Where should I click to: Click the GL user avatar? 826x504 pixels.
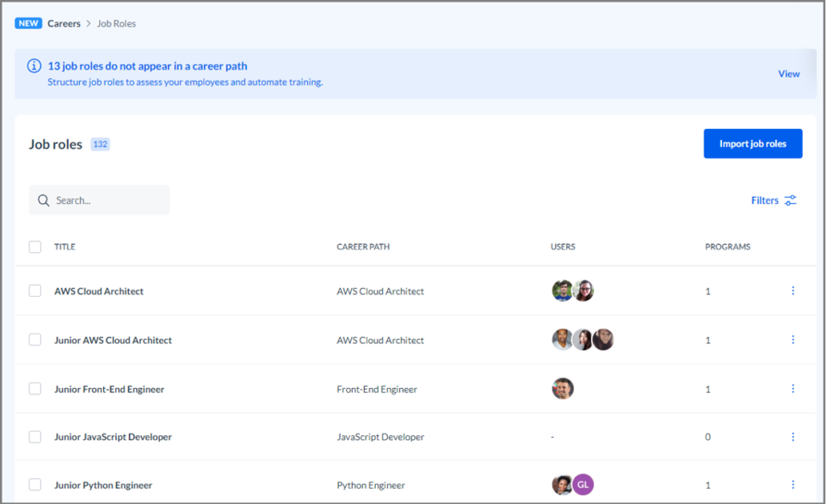583,484
